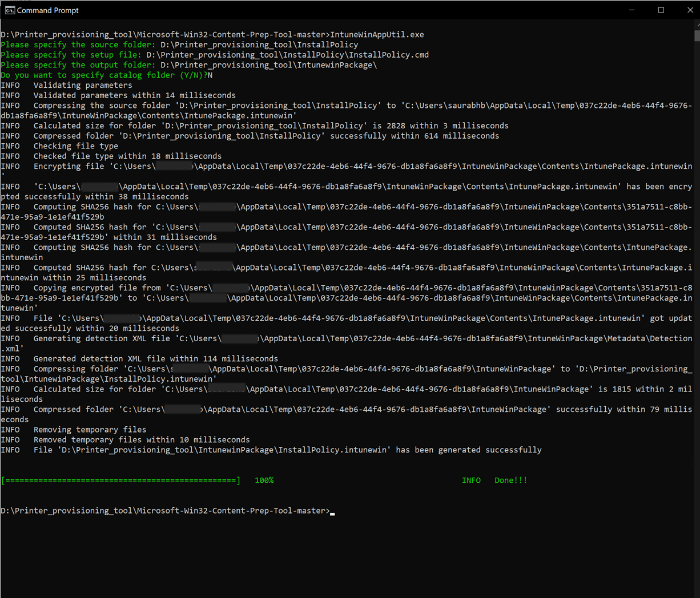Image resolution: width=700 pixels, height=598 pixels.
Task: Click the blinking cursor at the command prompt
Action: coord(332,511)
